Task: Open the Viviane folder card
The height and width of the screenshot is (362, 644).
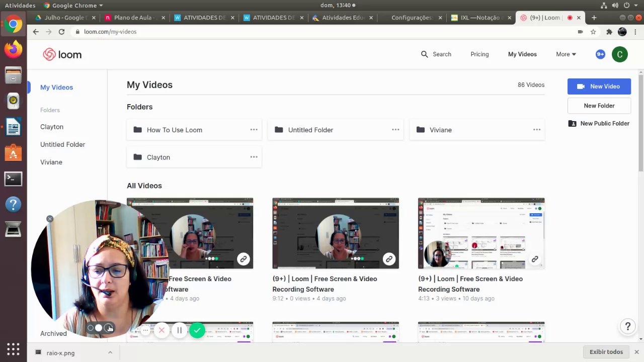Action: 477,130
